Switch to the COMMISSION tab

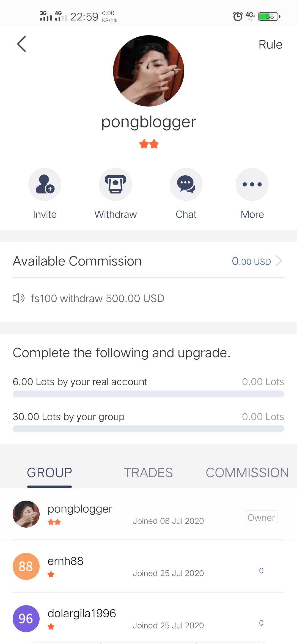point(247,473)
